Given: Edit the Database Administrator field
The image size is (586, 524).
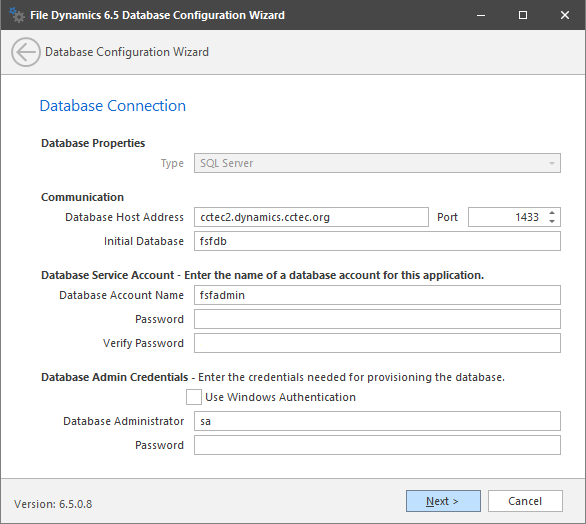Looking at the screenshot, I should tap(377, 421).
